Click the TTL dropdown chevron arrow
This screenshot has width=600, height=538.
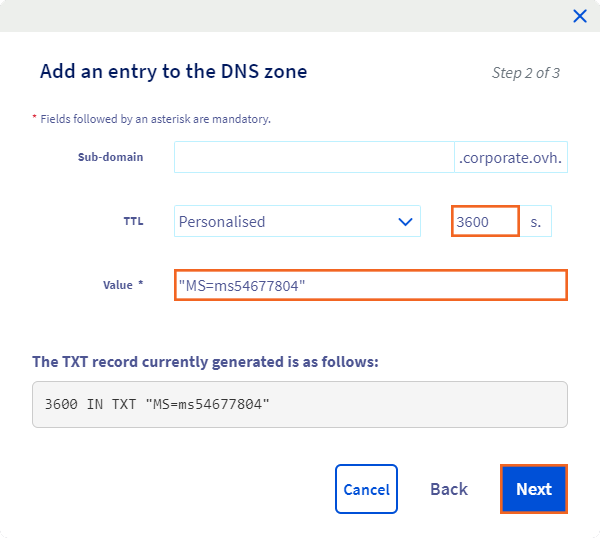click(405, 222)
